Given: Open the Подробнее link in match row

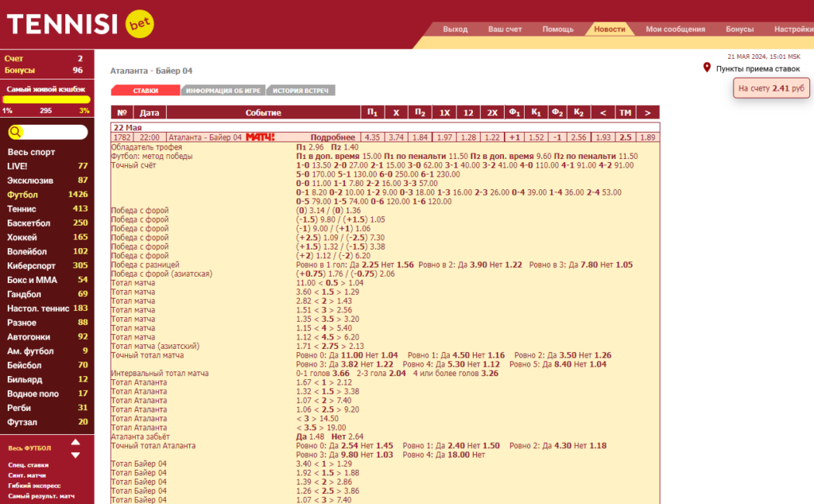Looking at the screenshot, I should (332, 137).
